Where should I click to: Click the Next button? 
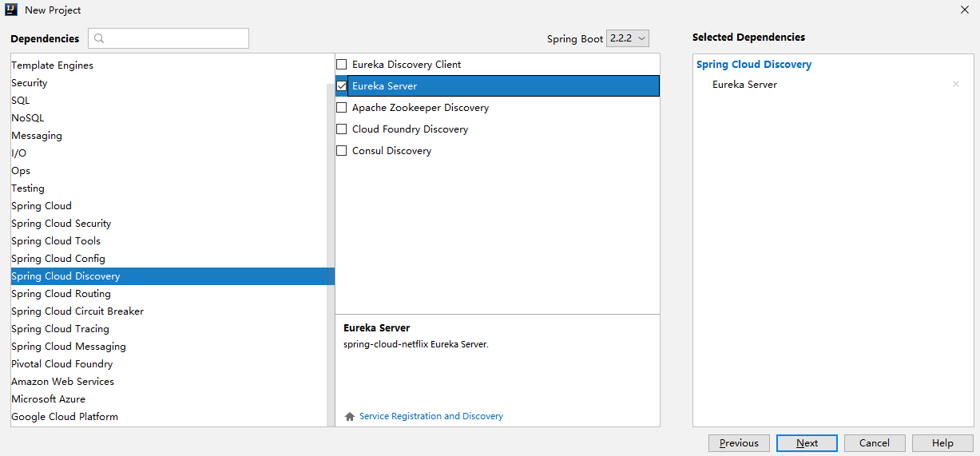(807, 443)
